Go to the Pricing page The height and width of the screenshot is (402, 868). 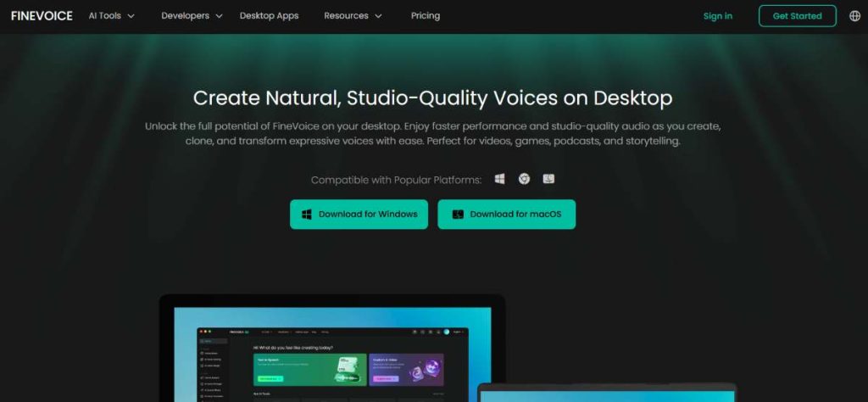pos(426,16)
